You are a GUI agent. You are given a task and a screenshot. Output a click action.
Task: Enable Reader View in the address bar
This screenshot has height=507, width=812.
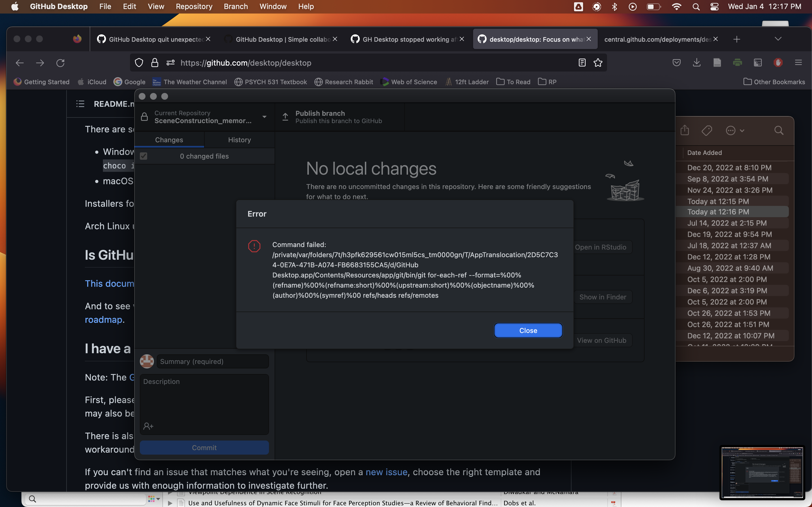click(581, 63)
